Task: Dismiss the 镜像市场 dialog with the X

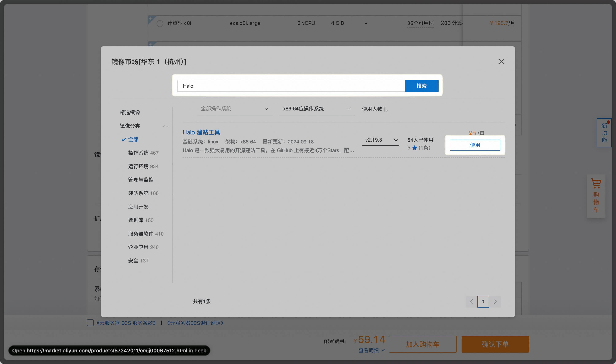Action: (501, 62)
